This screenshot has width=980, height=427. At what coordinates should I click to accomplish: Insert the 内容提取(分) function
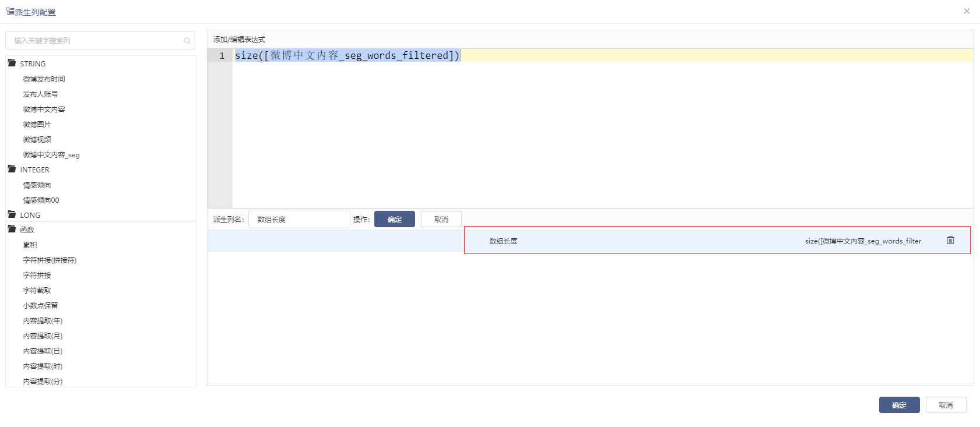tap(43, 381)
